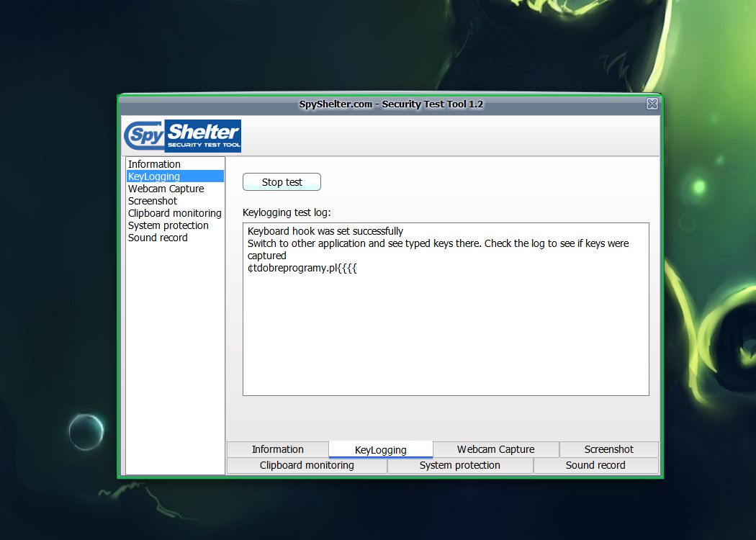Viewport: 756px width, 540px height.
Task: Go to Clipboard monitoring bottom tab
Action: (x=307, y=465)
